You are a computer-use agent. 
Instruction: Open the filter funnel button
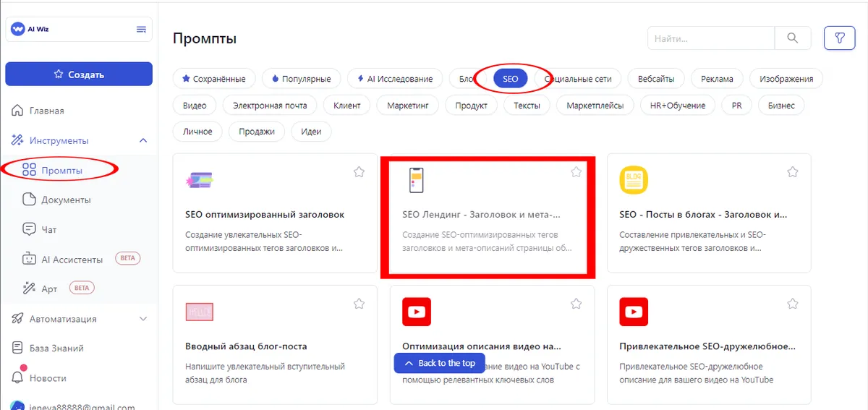[x=839, y=38]
